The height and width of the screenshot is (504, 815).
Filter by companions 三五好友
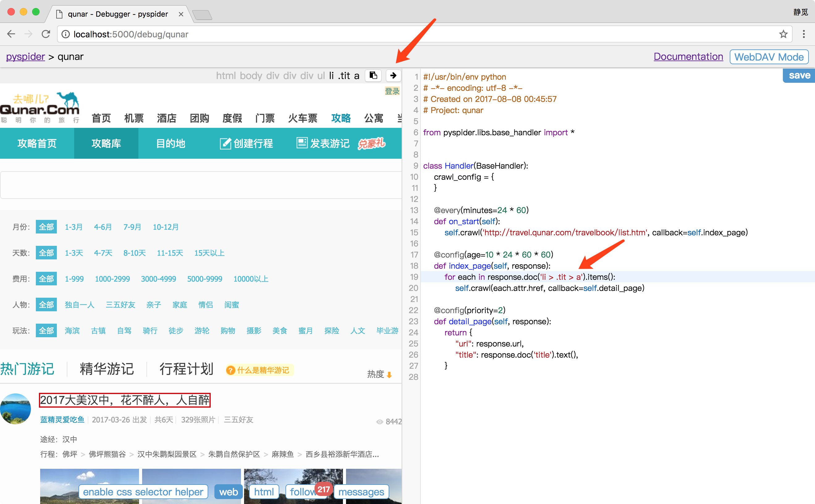coord(120,305)
